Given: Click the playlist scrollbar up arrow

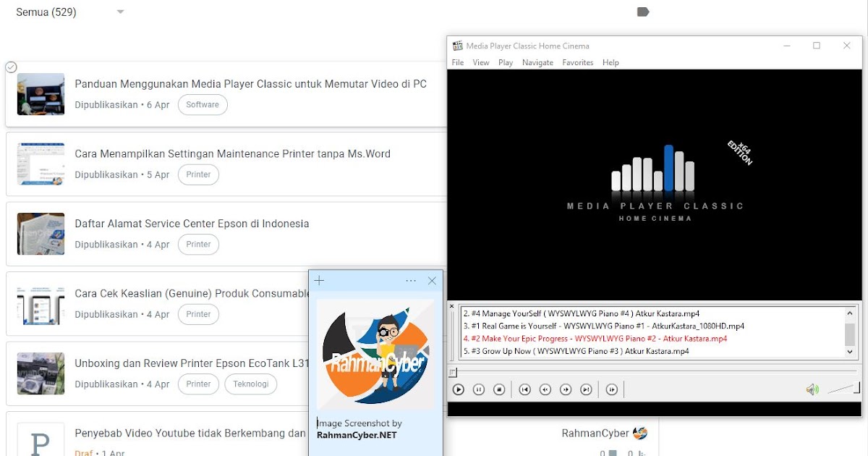Looking at the screenshot, I should point(850,313).
